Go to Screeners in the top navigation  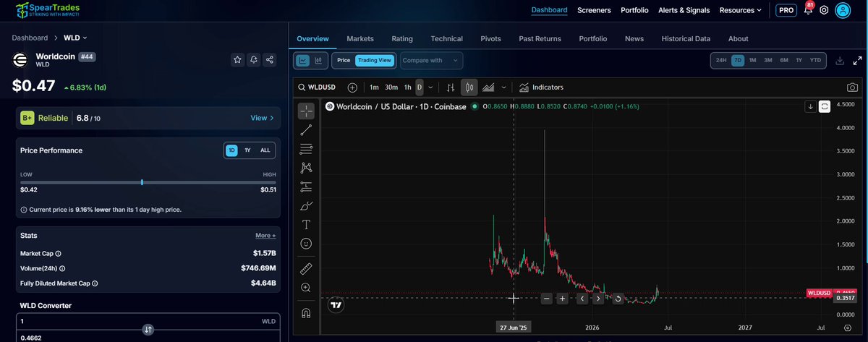pos(594,10)
